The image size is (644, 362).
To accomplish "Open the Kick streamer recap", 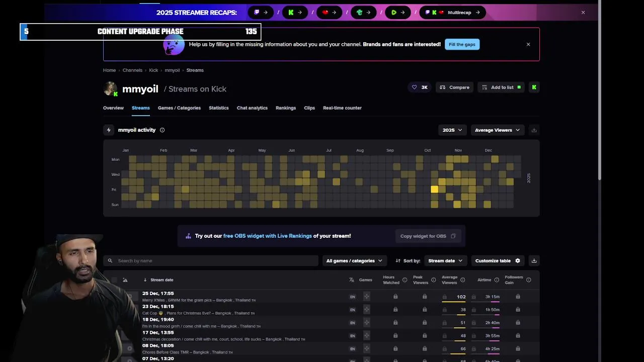I will [x=294, y=13].
